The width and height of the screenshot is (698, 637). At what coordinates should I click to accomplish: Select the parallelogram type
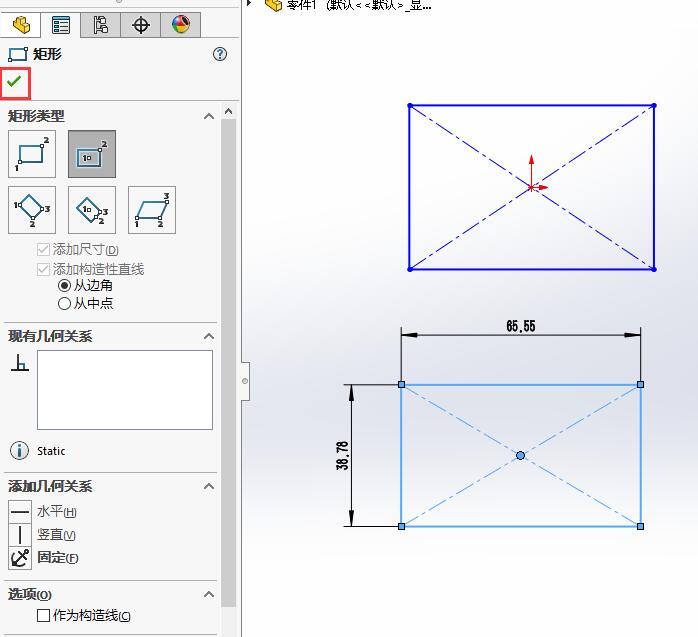pos(152,210)
